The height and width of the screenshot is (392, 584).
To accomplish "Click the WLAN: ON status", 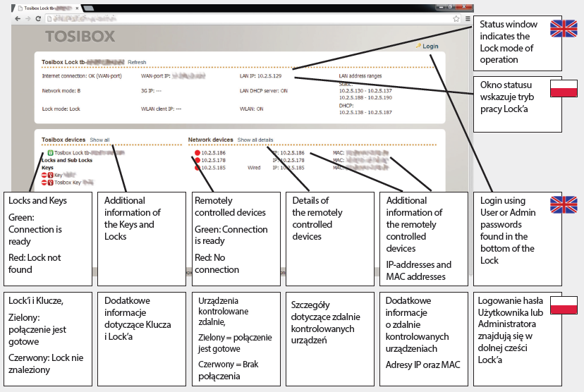I will (x=251, y=109).
